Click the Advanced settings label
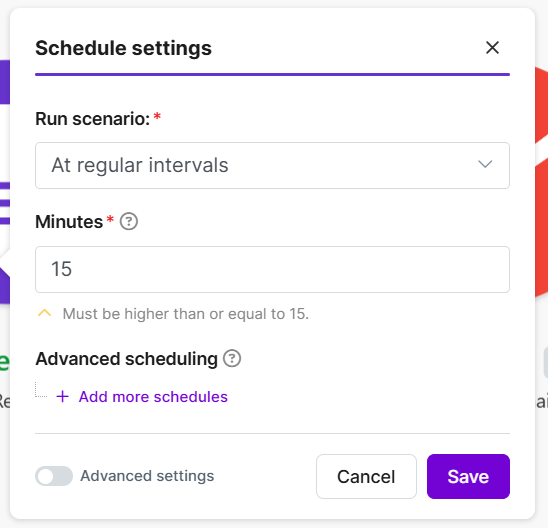 [x=147, y=476]
